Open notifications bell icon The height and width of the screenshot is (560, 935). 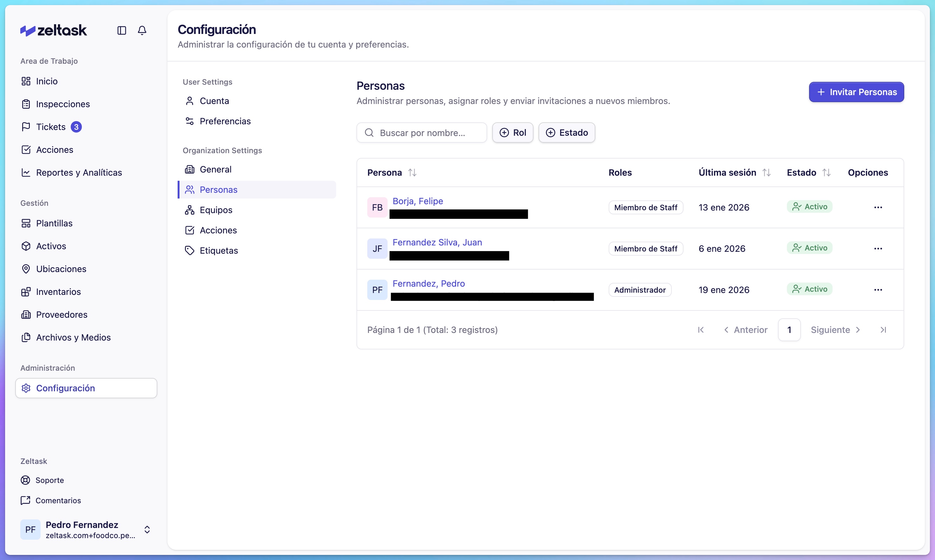[142, 30]
